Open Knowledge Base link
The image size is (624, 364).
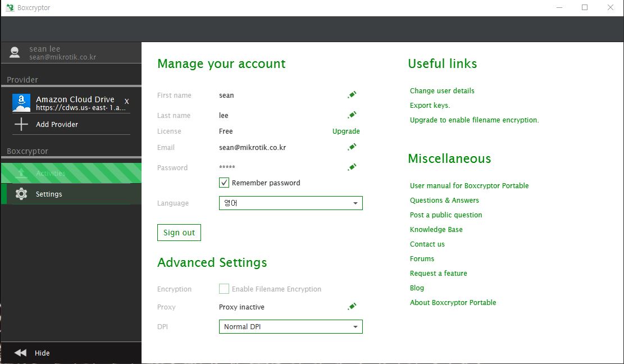[x=436, y=230]
